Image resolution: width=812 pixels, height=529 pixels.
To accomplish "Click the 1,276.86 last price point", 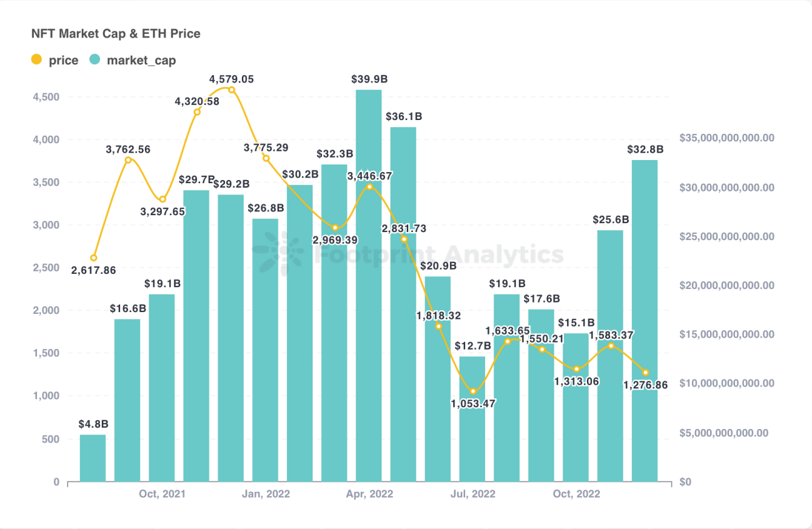I will tap(646, 373).
